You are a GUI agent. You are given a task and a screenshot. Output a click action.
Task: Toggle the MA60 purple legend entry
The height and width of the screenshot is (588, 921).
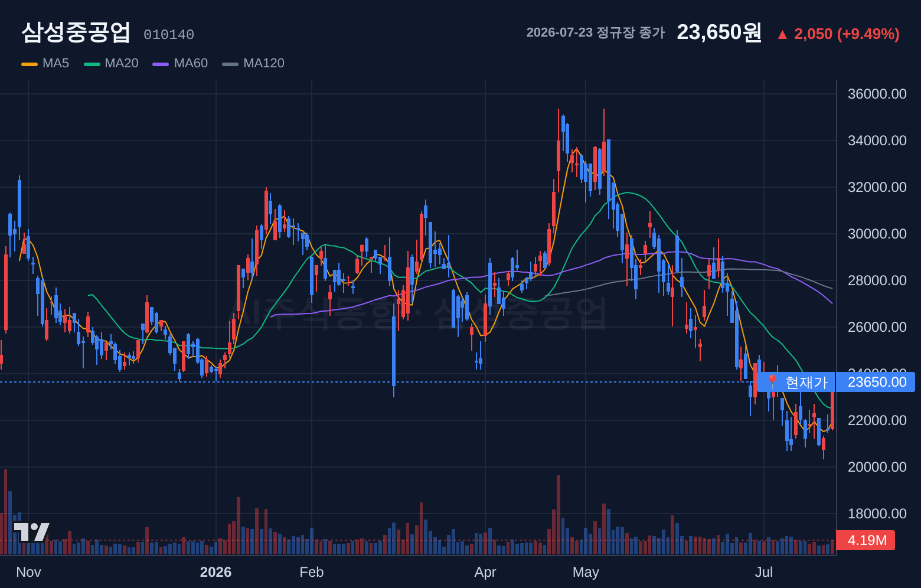tap(180, 63)
